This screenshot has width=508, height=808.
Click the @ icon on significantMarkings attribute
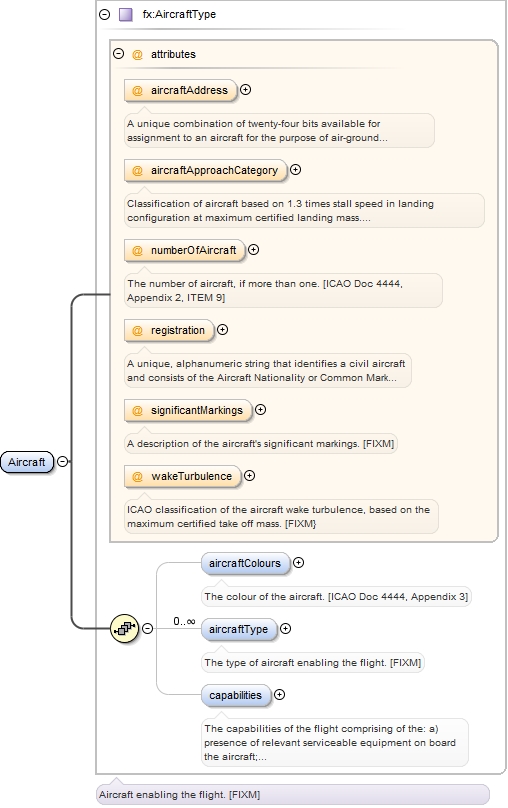[x=137, y=411]
